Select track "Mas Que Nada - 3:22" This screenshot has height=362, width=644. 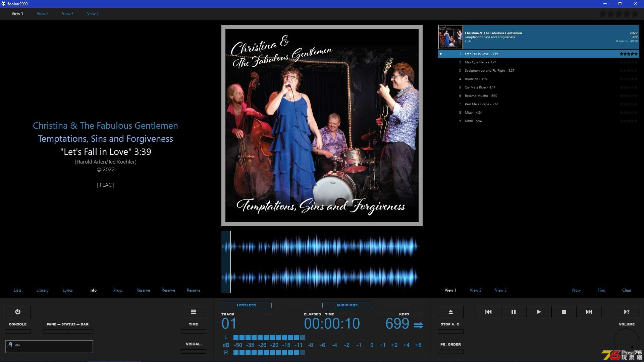click(539, 62)
